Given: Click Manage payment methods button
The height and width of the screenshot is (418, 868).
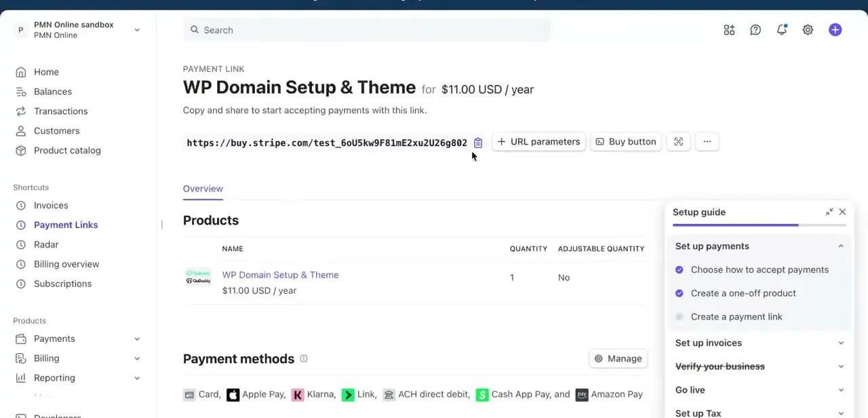Looking at the screenshot, I should point(618,359).
